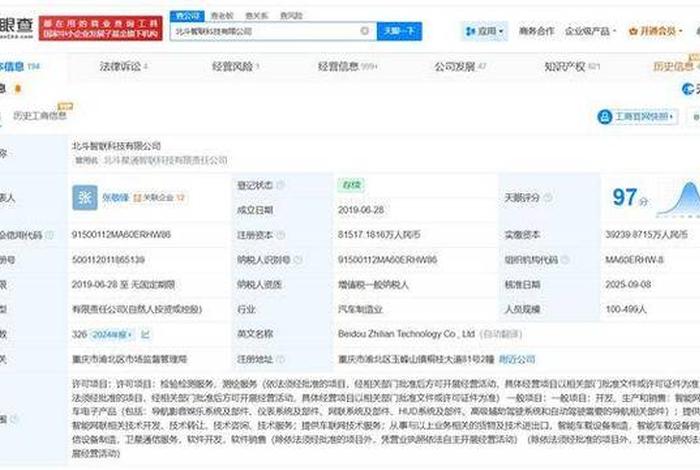
Task: Open the 应用 apps dropdown
Action: click(484, 31)
